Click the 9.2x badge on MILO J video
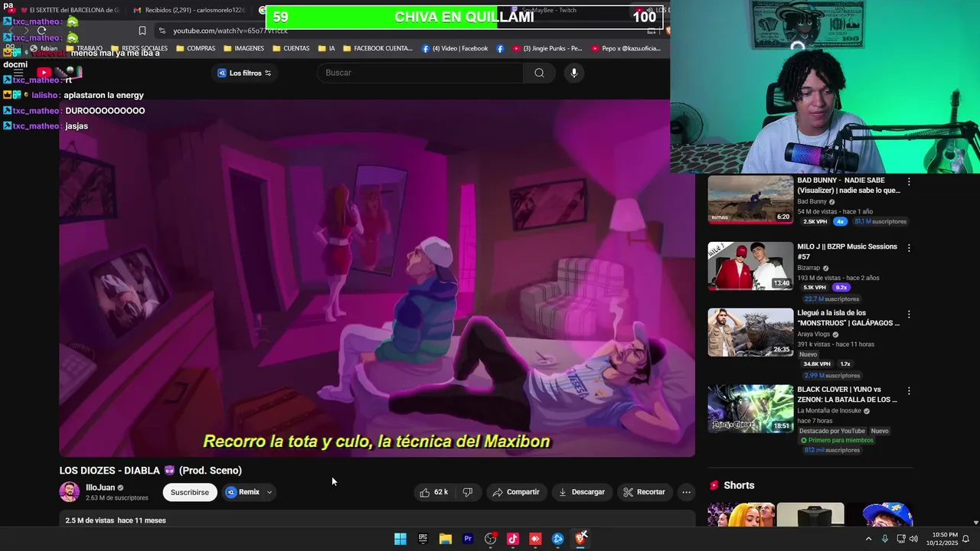This screenshot has width=980, height=551. pos(841,288)
